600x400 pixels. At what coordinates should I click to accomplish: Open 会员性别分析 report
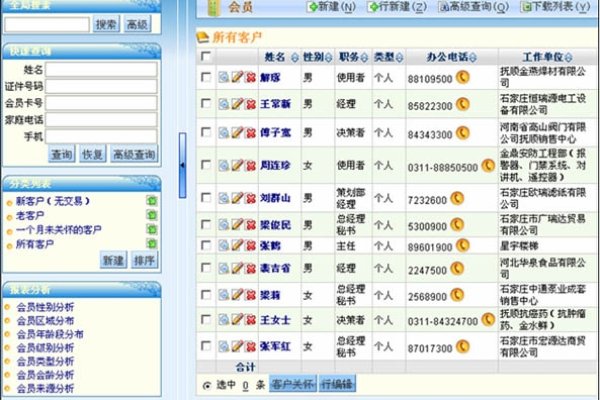(x=45, y=307)
